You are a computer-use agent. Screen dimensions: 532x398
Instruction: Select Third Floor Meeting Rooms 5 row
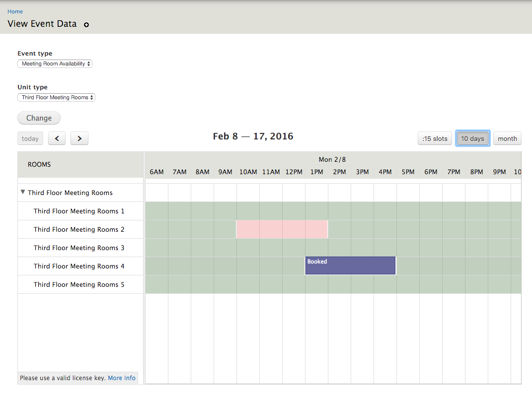[80, 284]
